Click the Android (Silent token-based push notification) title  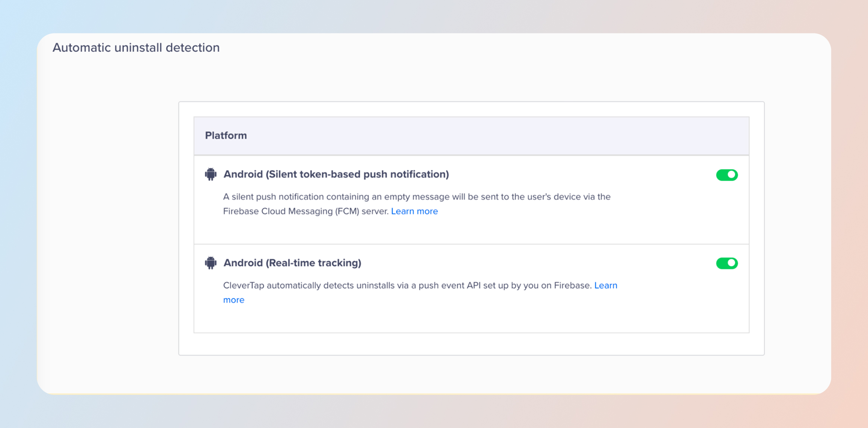tap(336, 174)
